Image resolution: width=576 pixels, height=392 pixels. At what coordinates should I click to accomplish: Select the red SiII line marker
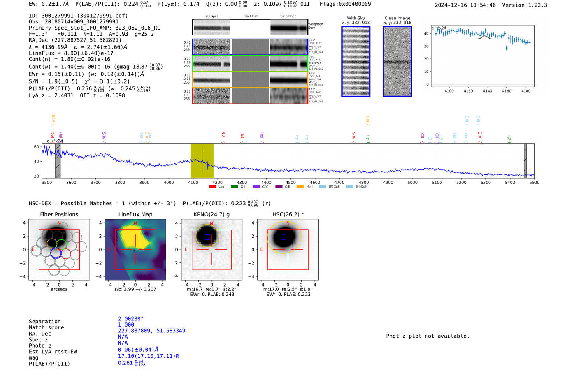coord(242,138)
